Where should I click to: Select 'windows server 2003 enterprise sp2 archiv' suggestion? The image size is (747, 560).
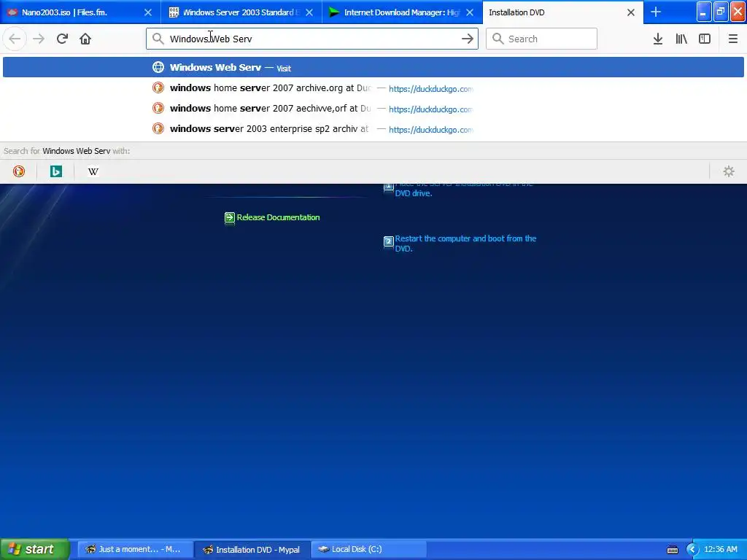373,129
